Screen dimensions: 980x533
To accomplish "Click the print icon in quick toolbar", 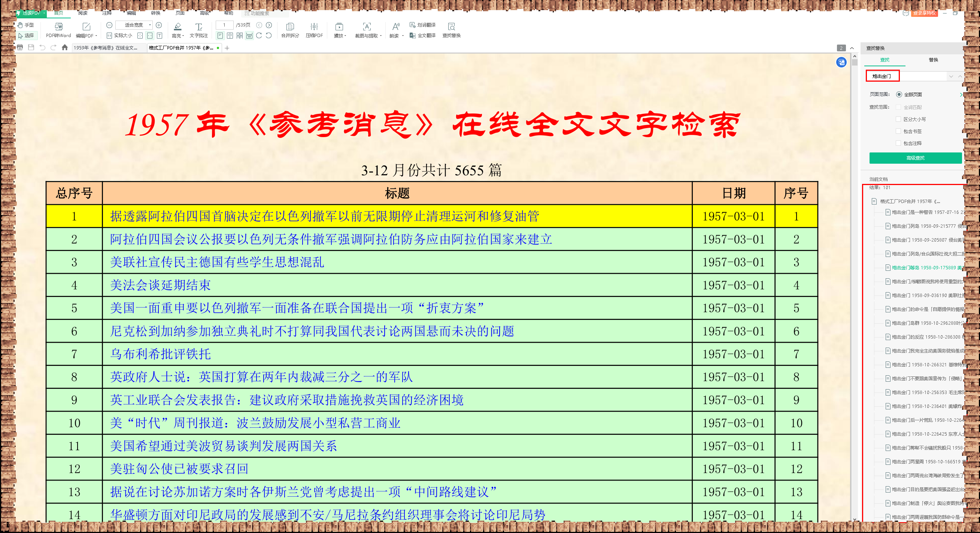I will pos(20,48).
